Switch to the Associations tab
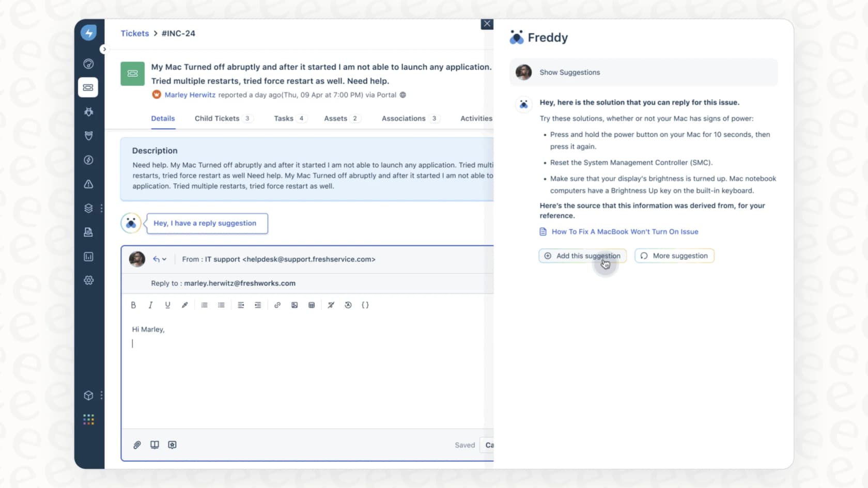This screenshot has height=488, width=868. coord(410,118)
